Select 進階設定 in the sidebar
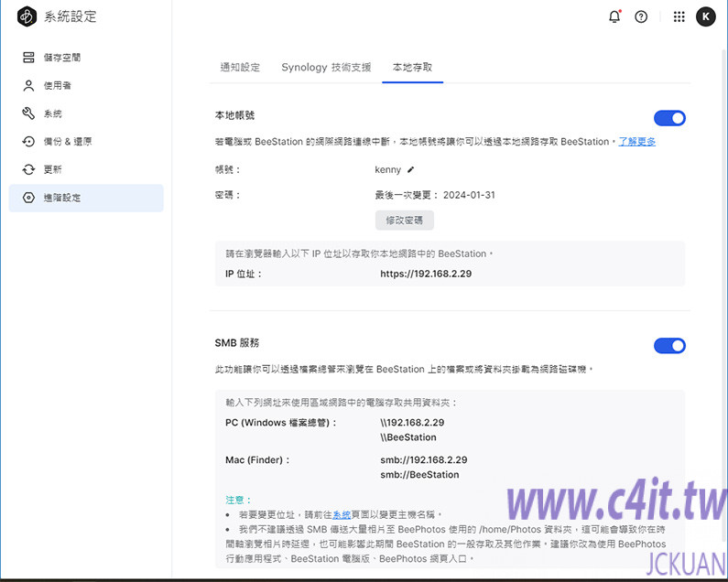 pyautogui.click(x=86, y=198)
